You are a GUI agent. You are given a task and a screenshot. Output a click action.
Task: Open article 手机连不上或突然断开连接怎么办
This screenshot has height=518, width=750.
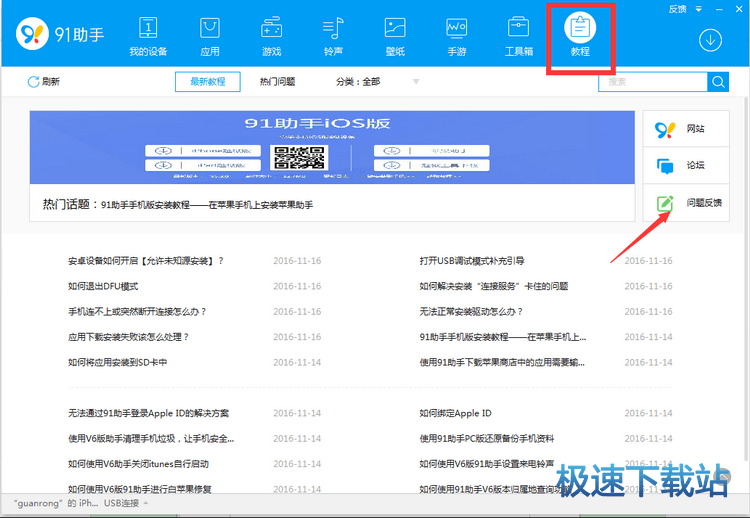tap(137, 311)
